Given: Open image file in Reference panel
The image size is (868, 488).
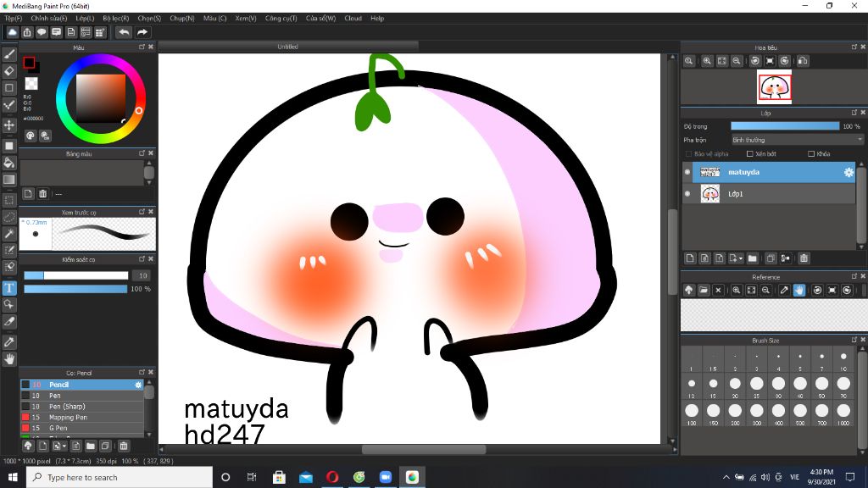Looking at the screenshot, I should pyautogui.click(x=704, y=290).
